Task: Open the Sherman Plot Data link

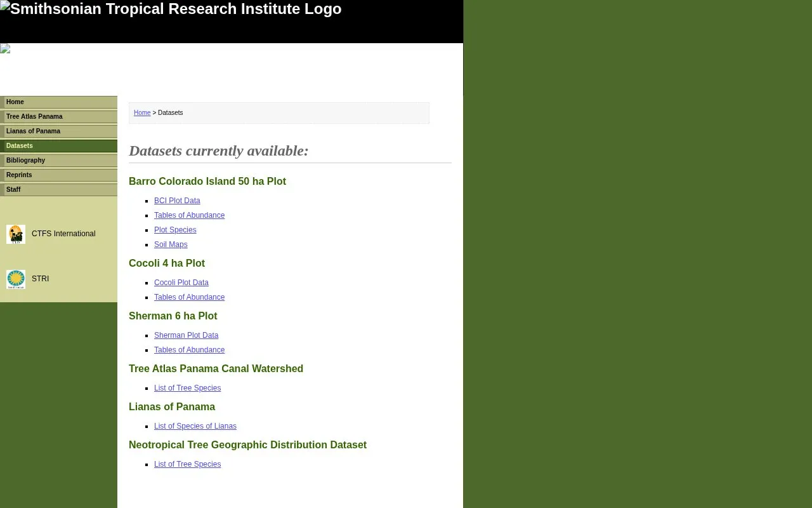Action: 186,335
